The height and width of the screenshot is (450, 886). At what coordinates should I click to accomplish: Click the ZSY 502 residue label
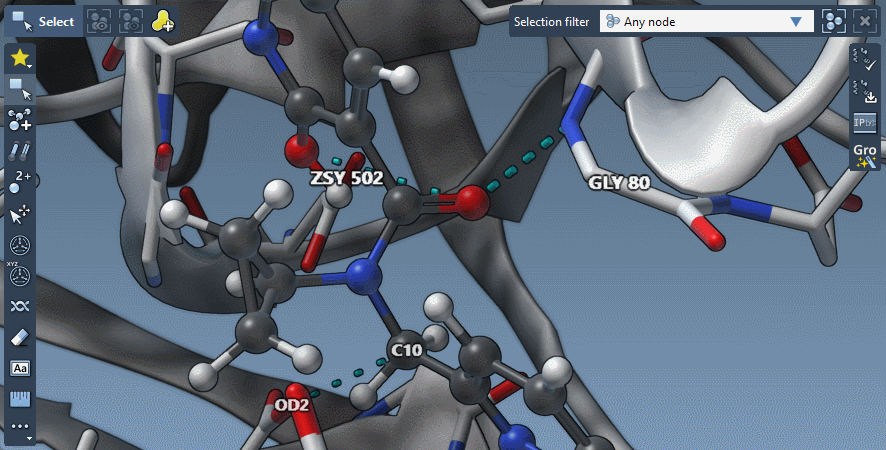click(x=344, y=180)
